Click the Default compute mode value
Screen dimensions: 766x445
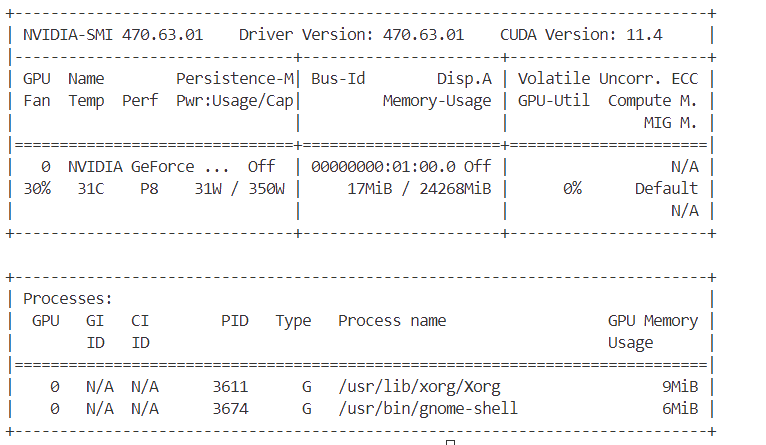[666, 188]
